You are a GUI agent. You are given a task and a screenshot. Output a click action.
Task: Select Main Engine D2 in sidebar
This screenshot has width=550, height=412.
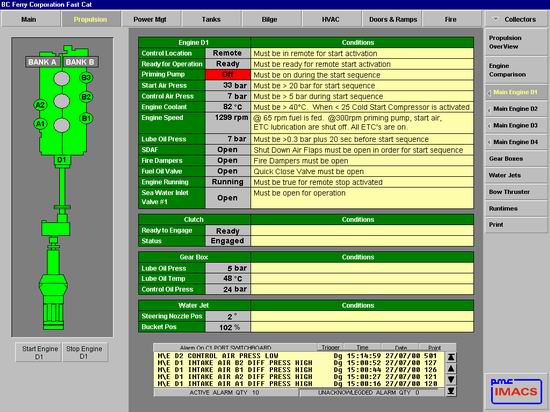(x=516, y=109)
